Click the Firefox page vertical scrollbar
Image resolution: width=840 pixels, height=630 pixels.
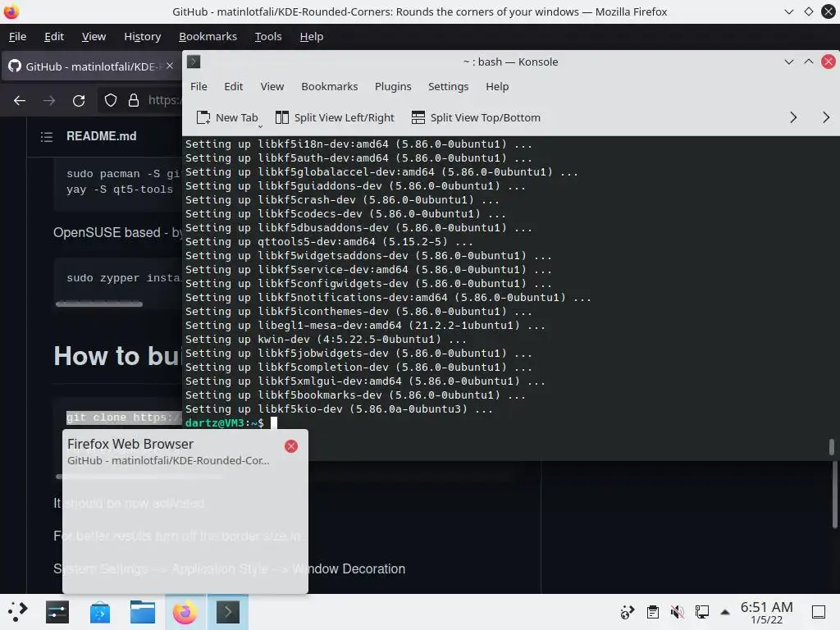point(834,495)
